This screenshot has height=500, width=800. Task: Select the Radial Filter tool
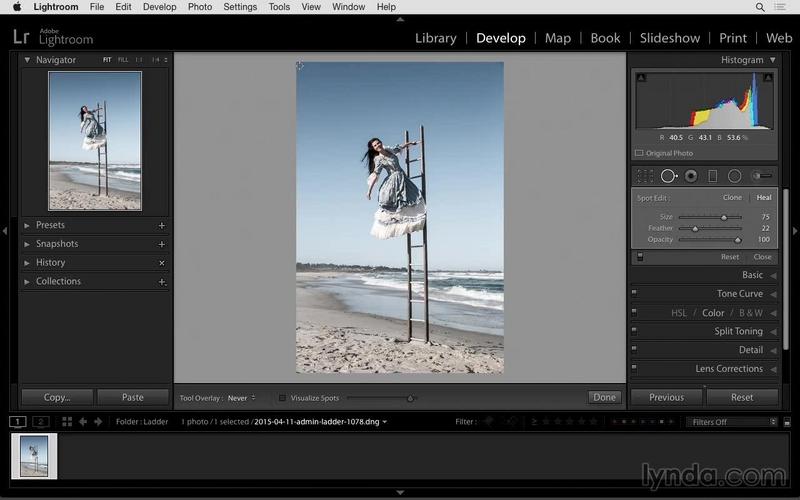735,176
